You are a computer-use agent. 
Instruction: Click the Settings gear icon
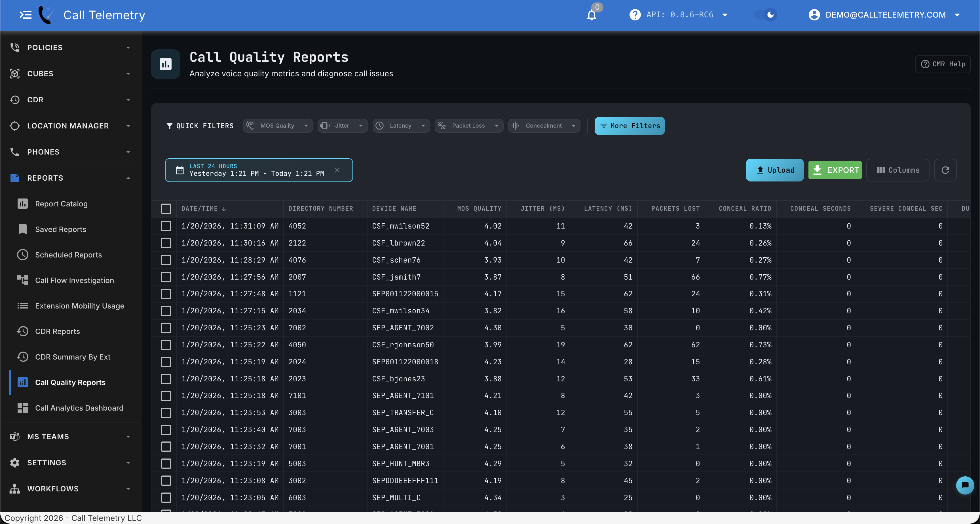click(15, 462)
